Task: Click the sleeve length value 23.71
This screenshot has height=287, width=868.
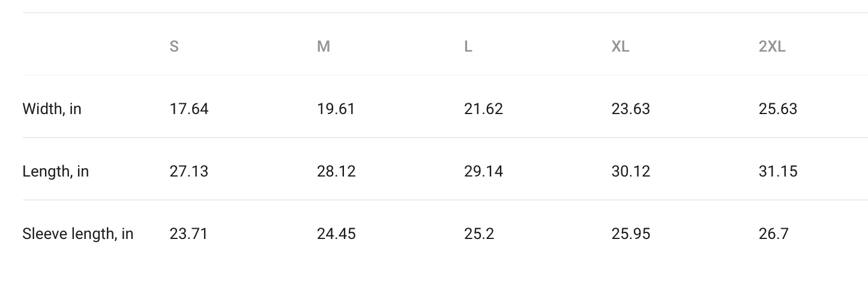Action: [x=188, y=234]
